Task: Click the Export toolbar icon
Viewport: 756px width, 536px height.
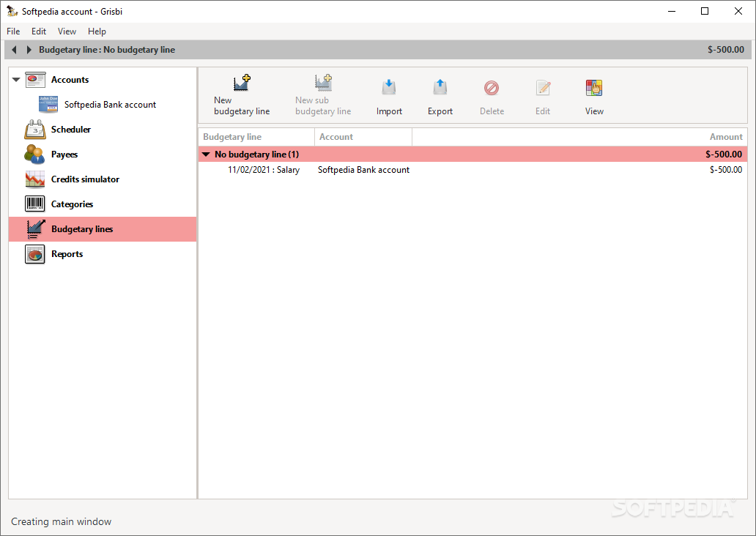Action: (x=440, y=87)
